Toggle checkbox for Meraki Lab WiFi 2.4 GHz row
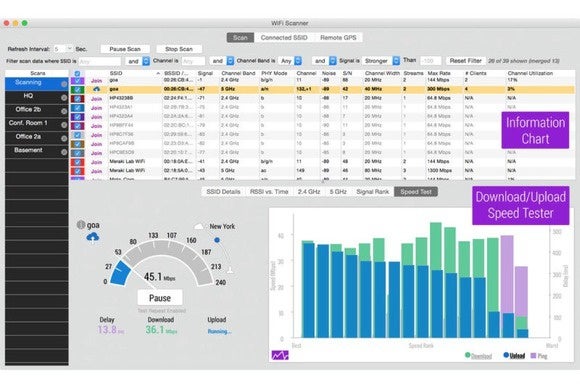This screenshot has width=580, height=388. tap(78, 162)
